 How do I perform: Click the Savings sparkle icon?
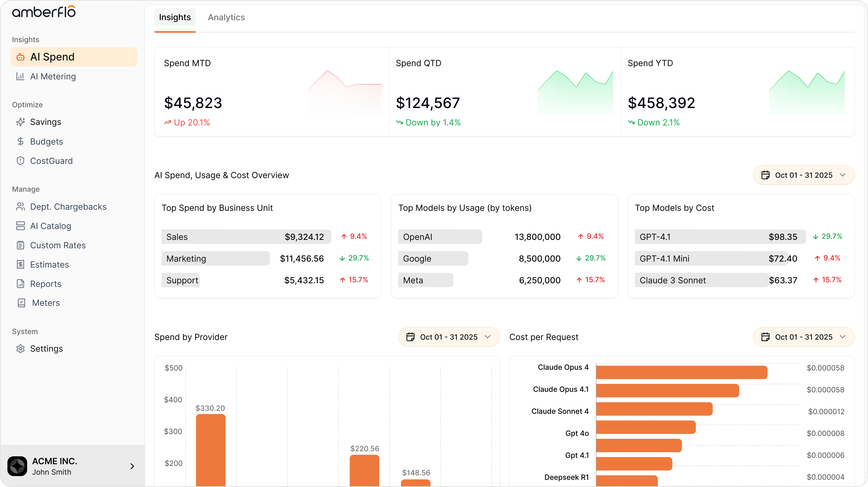(20, 122)
